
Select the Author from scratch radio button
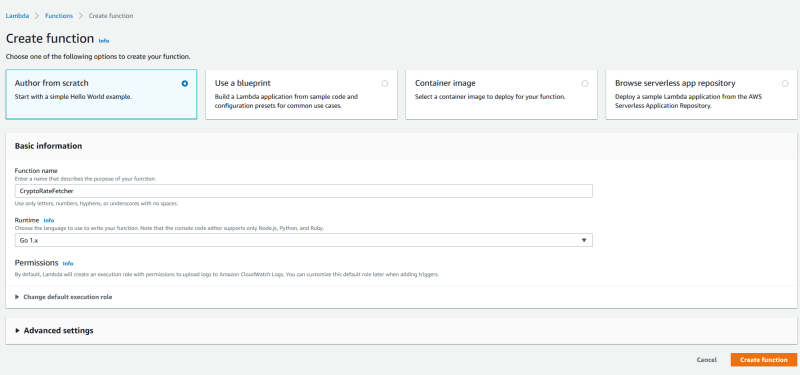(185, 84)
